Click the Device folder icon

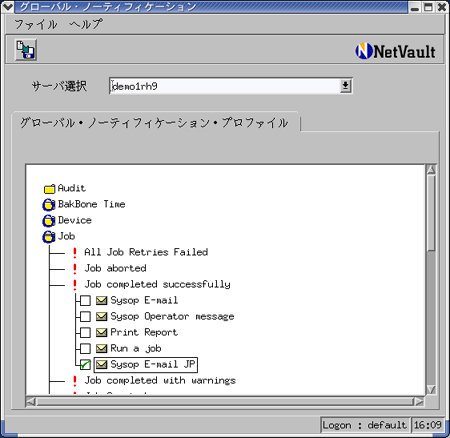pos(49,220)
